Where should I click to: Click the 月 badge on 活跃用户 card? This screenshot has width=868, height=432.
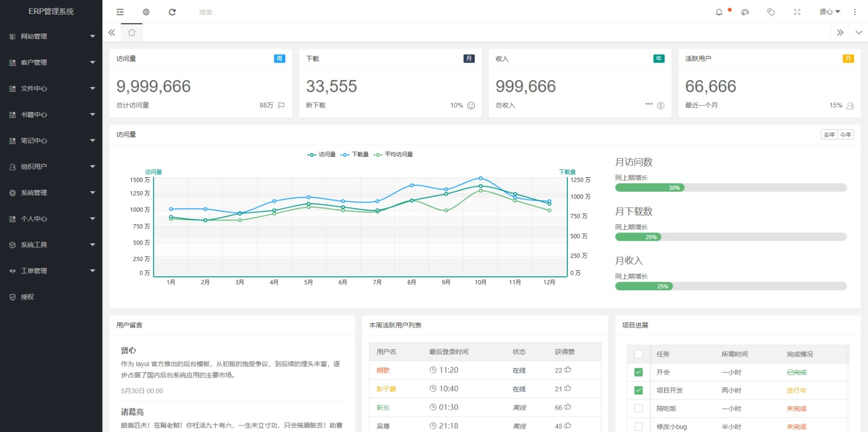pyautogui.click(x=848, y=59)
